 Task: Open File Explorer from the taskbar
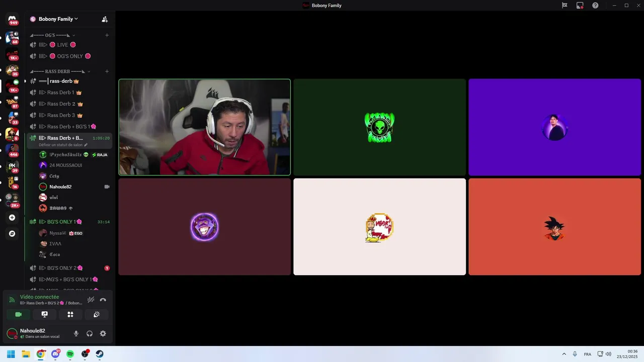26,354
